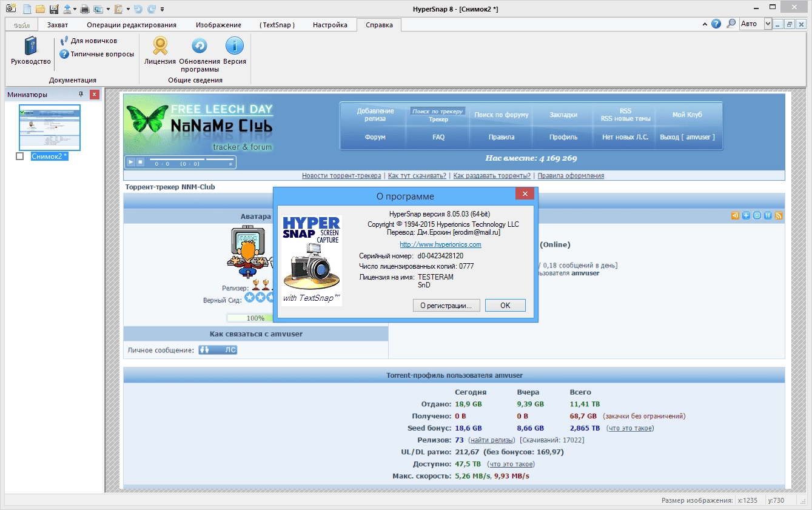Click the Как тут скачивать? link
Image resolution: width=812 pixels, height=510 pixels.
pos(417,176)
